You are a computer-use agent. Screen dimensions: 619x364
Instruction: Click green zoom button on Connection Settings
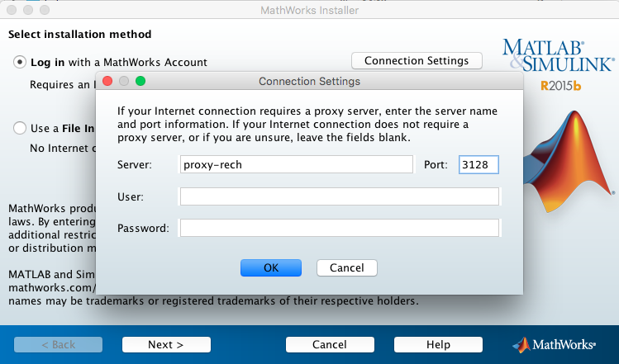click(140, 82)
